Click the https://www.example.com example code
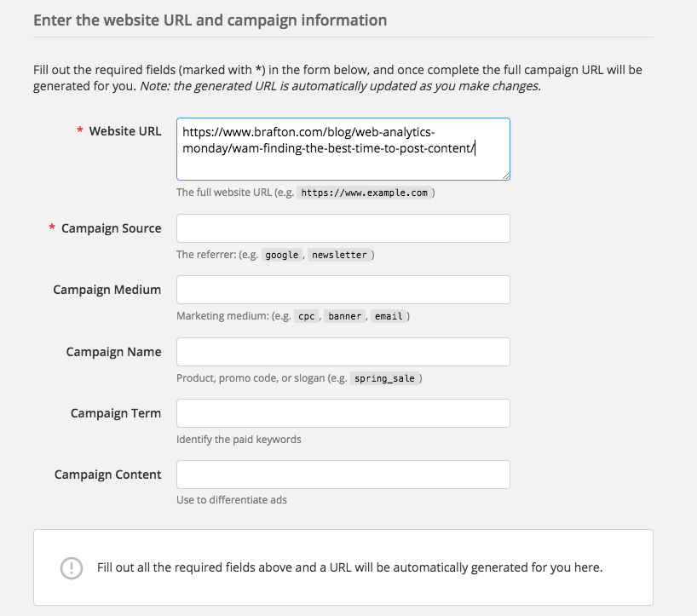 (x=364, y=193)
